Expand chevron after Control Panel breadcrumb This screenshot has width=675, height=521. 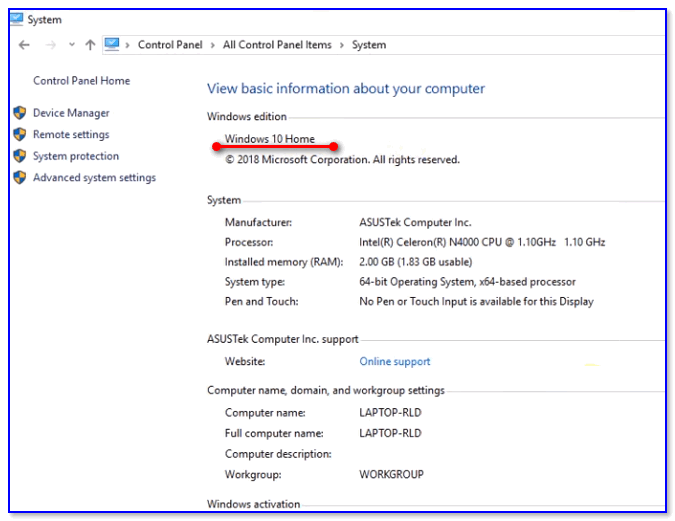[x=213, y=45]
